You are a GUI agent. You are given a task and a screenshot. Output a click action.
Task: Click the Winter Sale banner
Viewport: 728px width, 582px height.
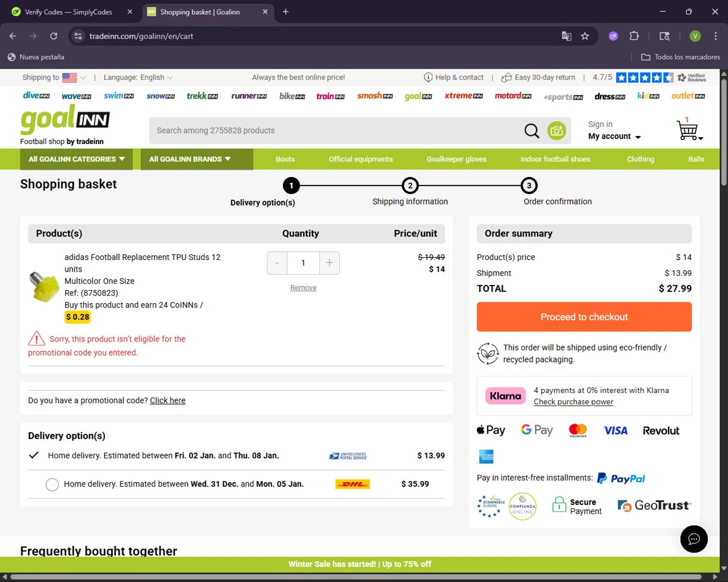click(360, 564)
